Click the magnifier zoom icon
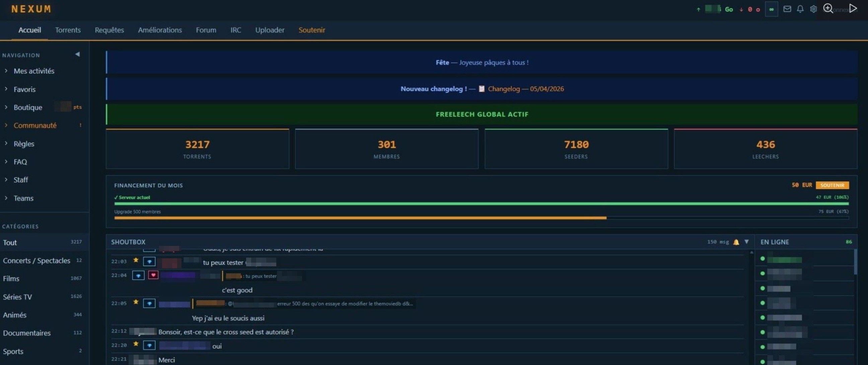868x365 pixels. [828, 8]
